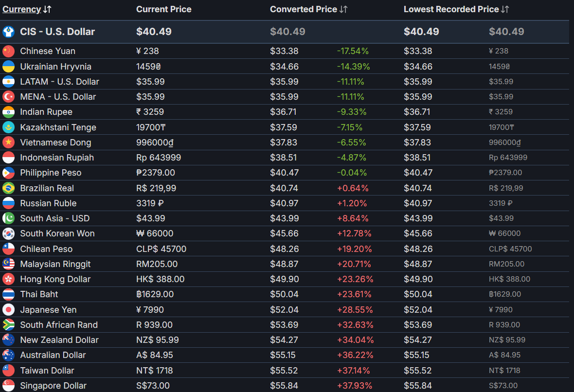Click the South Korean Won flag icon

(8, 233)
